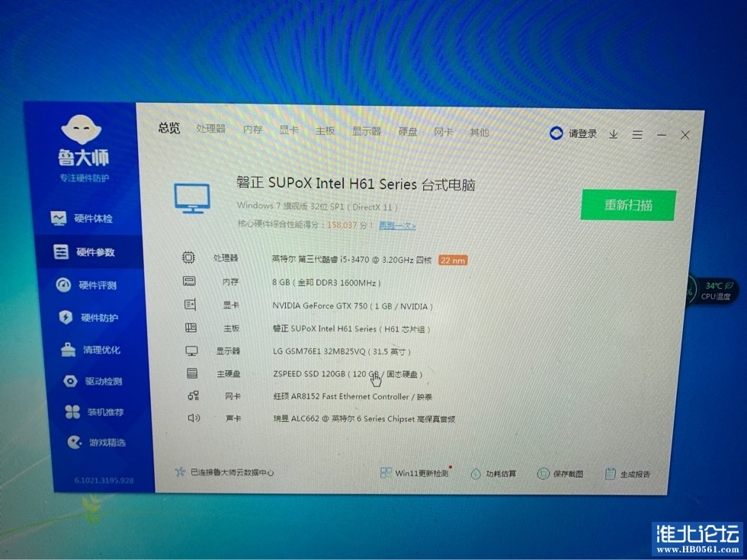Open Win11更新检测 tool
This screenshot has width=747, height=560.
click(x=415, y=473)
